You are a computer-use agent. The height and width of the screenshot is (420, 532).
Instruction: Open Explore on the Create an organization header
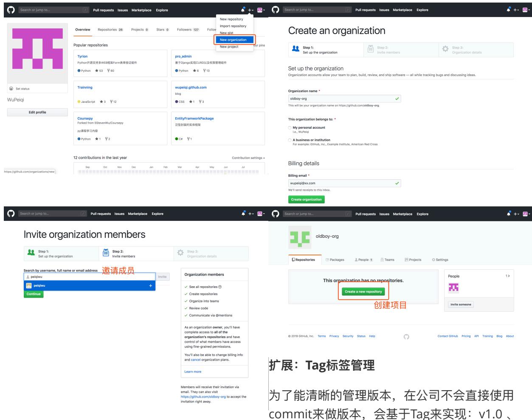tap(422, 10)
